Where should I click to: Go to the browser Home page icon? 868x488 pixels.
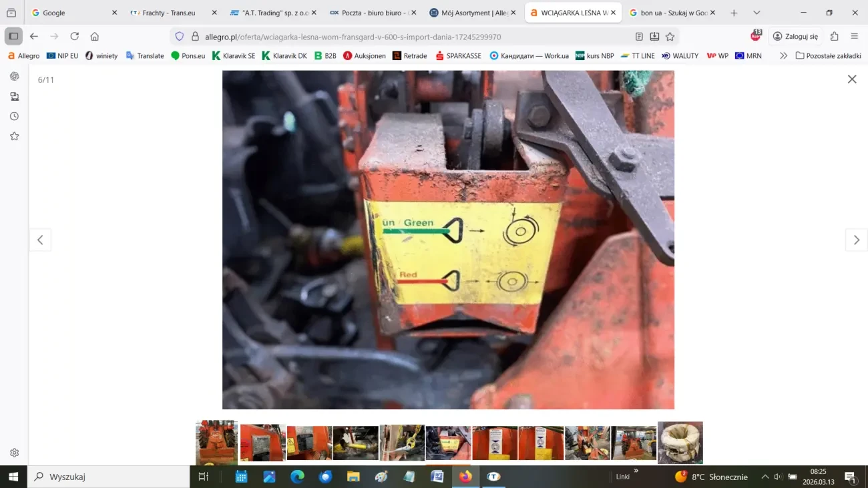95,37
